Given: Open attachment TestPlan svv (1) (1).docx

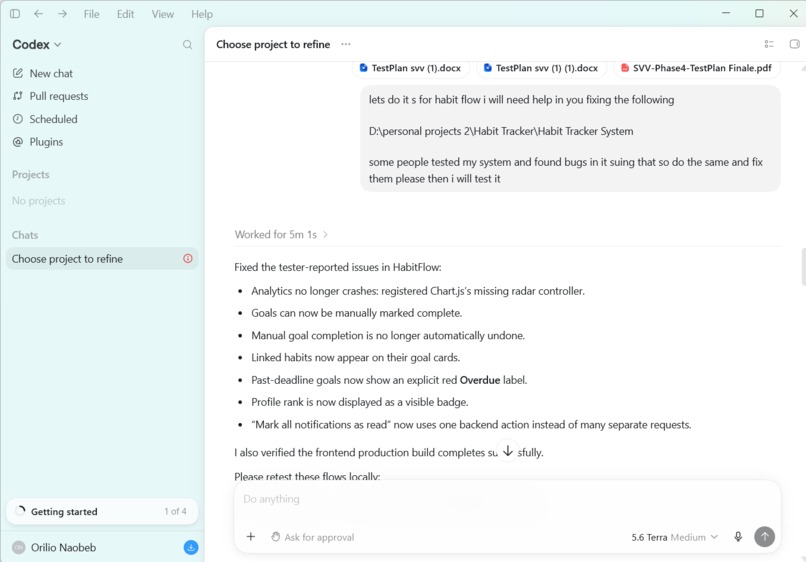Looking at the screenshot, I should [x=541, y=68].
